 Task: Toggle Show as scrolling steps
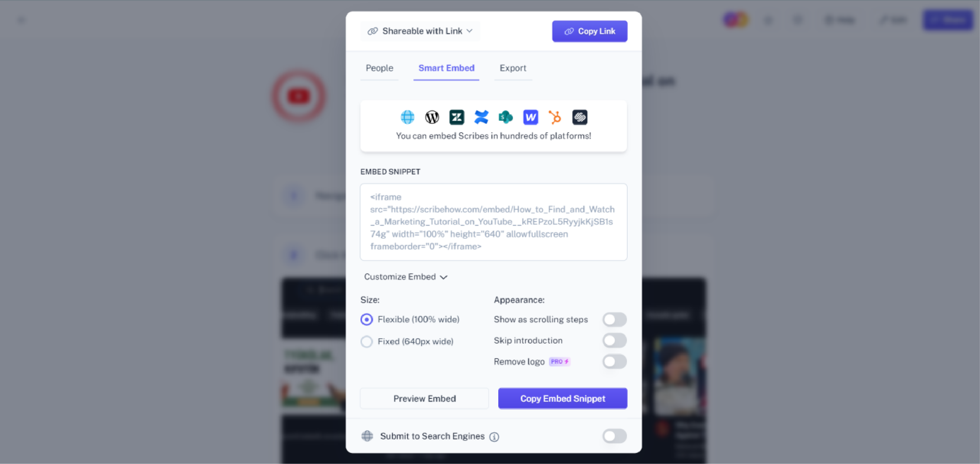click(615, 319)
